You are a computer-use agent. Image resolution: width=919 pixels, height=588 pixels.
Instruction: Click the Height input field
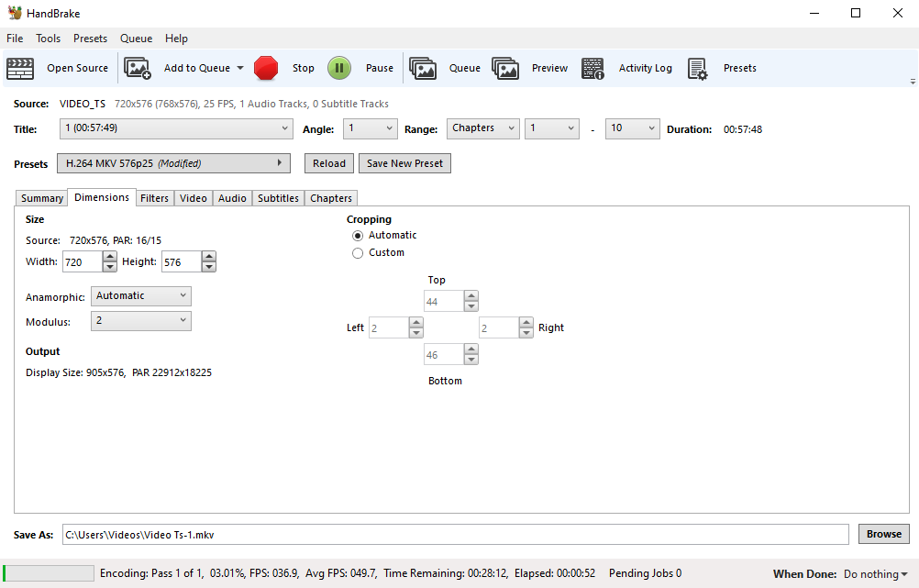pos(182,262)
